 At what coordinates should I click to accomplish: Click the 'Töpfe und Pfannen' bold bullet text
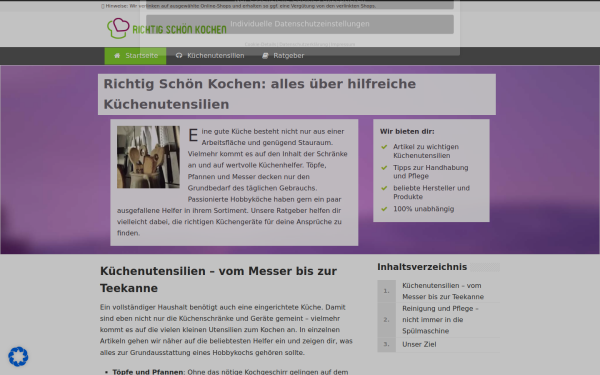tap(148, 372)
